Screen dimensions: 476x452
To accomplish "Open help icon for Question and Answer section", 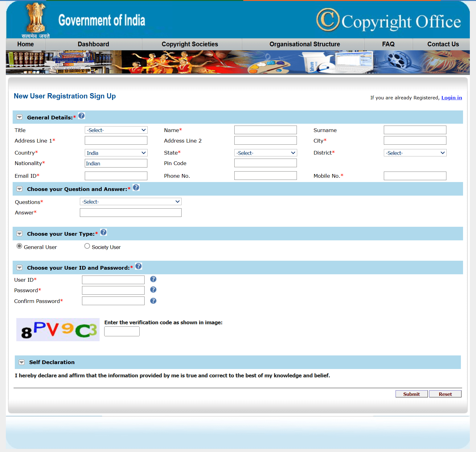I will tap(136, 188).
